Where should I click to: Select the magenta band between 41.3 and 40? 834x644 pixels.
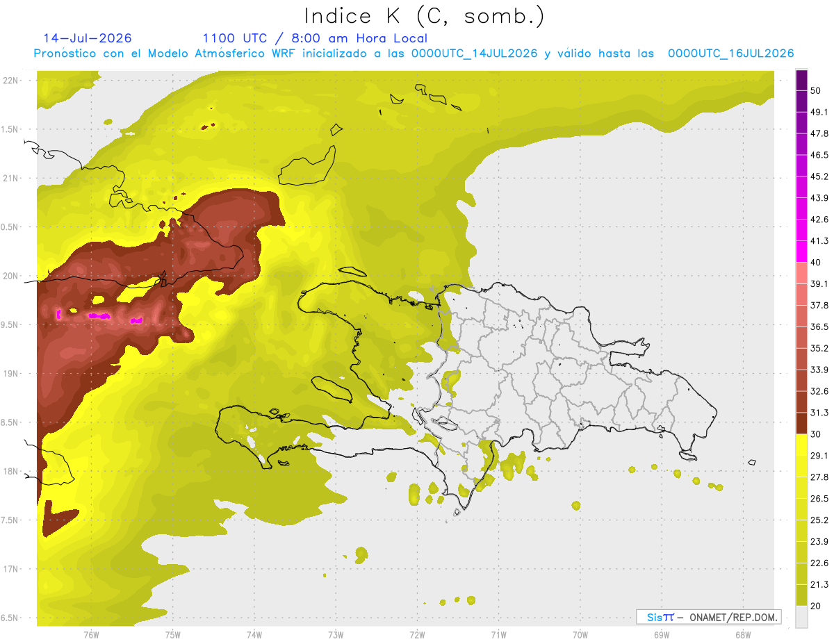(x=801, y=251)
